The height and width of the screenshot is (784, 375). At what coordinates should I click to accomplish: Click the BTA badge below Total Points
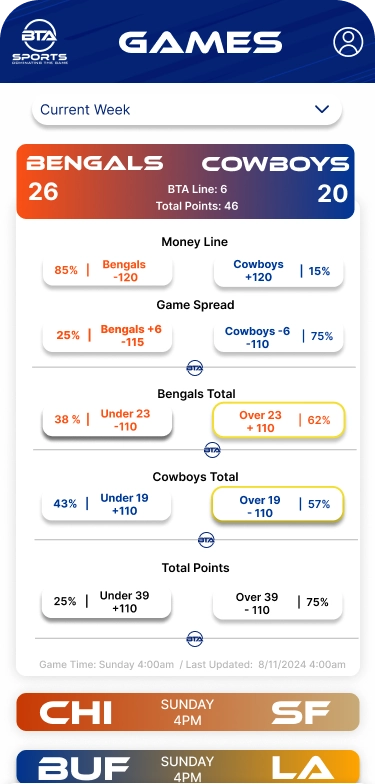pos(194,638)
